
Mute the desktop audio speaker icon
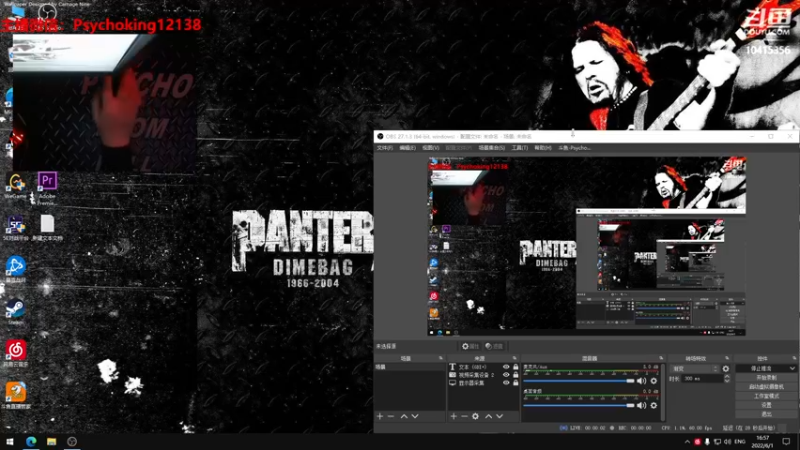[641, 406]
